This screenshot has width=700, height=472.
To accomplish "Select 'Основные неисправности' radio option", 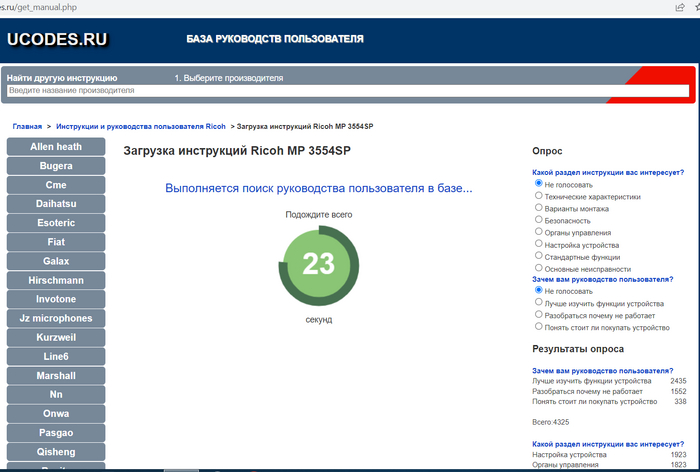I will click(539, 268).
